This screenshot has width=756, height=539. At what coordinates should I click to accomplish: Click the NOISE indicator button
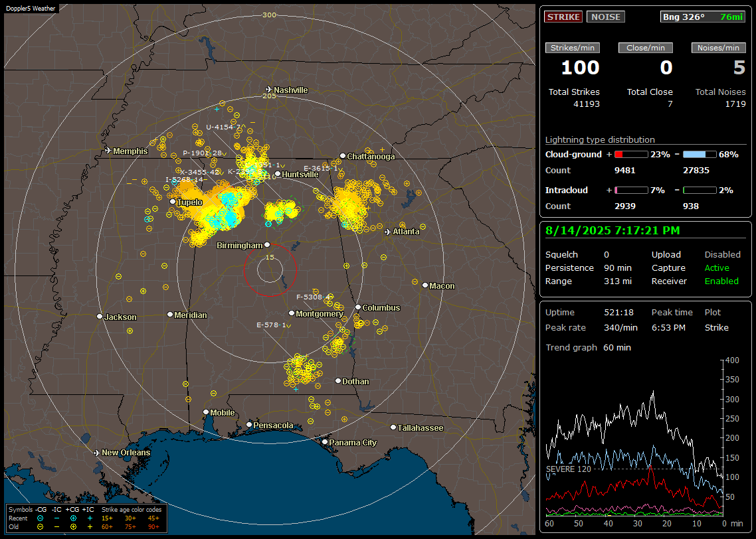pyautogui.click(x=606, y=17)
